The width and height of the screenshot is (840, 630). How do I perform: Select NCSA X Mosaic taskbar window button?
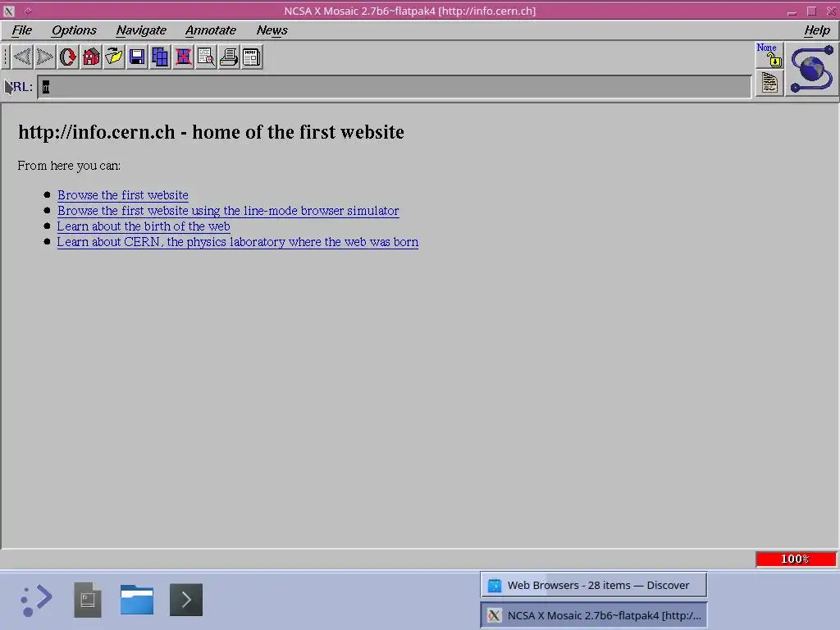(594, 615)
